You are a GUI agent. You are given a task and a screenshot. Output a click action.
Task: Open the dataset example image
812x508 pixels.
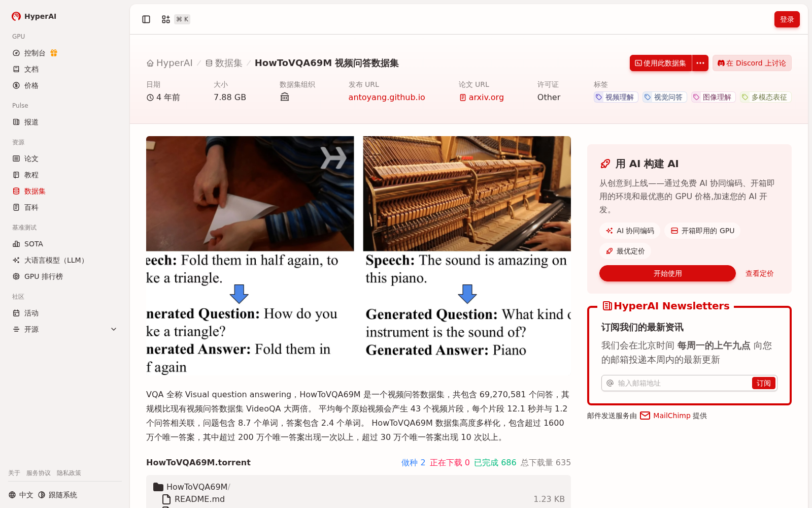coord(358,257)
